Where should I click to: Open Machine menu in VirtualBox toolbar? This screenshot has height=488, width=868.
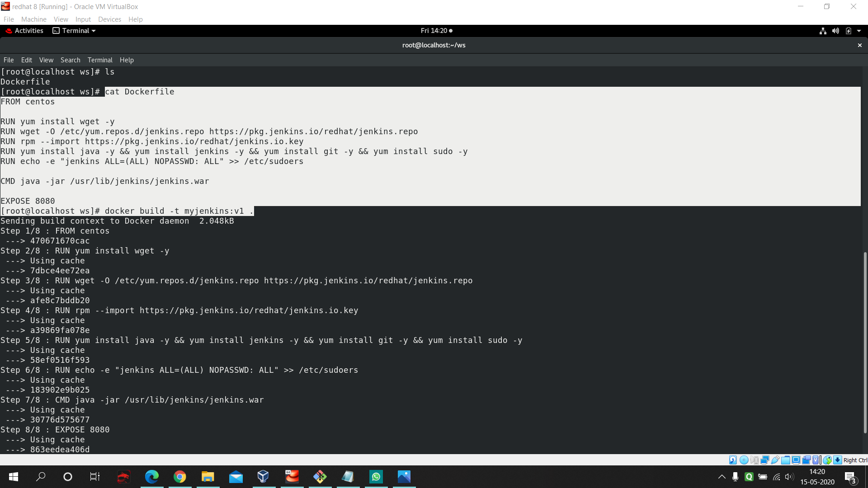(x=34, y=19)
